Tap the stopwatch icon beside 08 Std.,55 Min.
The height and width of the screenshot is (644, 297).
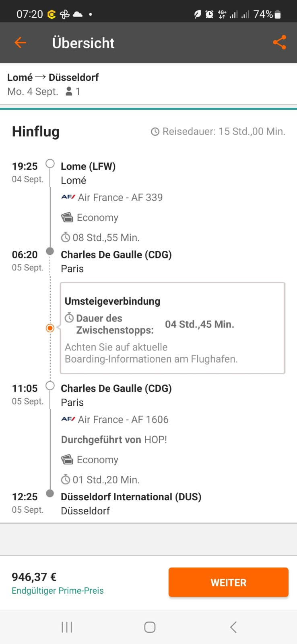pos(66,237)
